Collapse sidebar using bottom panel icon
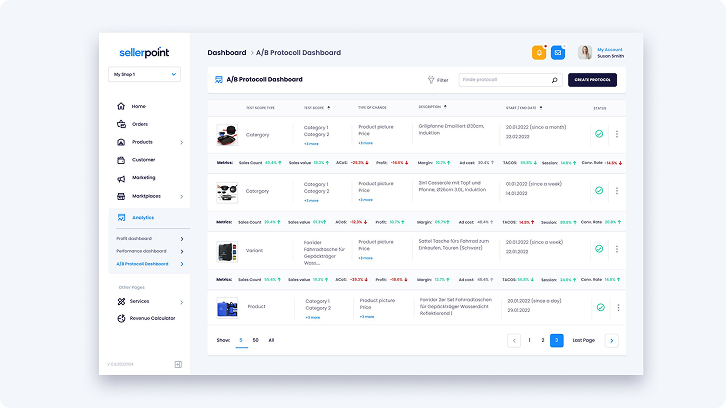 [178, 364]
